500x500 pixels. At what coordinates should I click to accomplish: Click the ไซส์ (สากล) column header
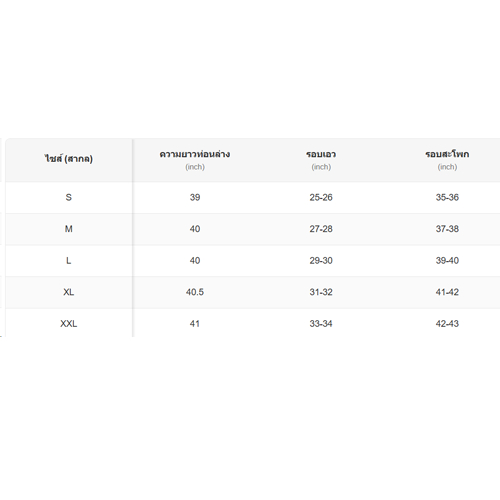point(69,159)
